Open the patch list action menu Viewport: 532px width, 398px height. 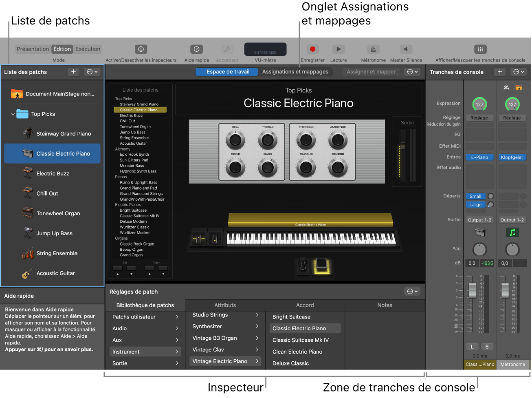click(93, 72)
